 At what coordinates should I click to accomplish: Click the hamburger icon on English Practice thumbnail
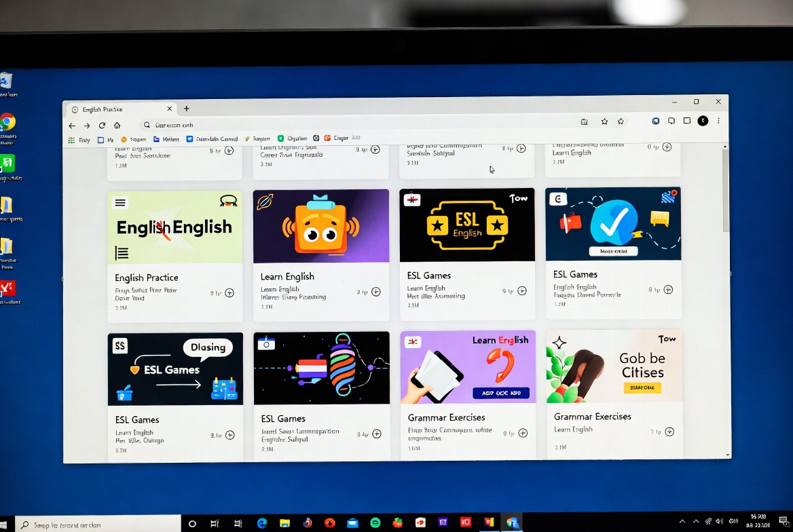[120, 202]
